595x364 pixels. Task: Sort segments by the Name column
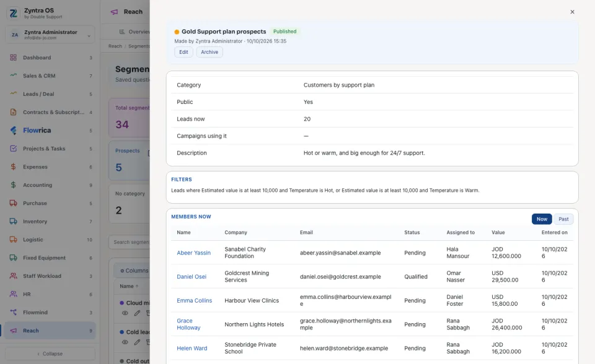pos(129,286)
